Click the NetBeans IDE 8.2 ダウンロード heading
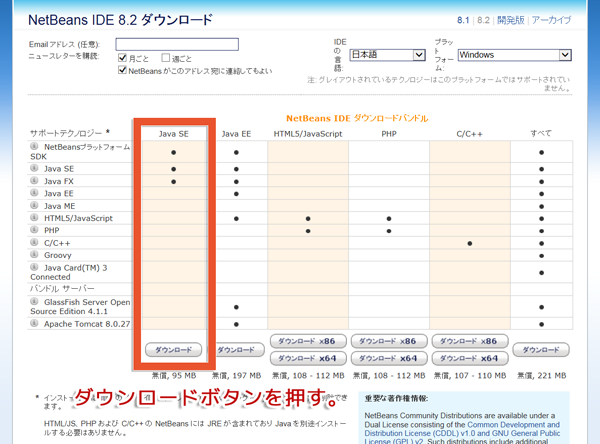The image size is (600, 444). (120, 20)
